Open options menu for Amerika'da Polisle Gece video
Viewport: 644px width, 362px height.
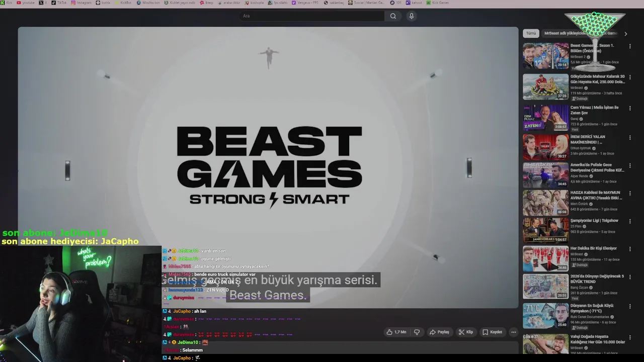(x=630, y=165)
